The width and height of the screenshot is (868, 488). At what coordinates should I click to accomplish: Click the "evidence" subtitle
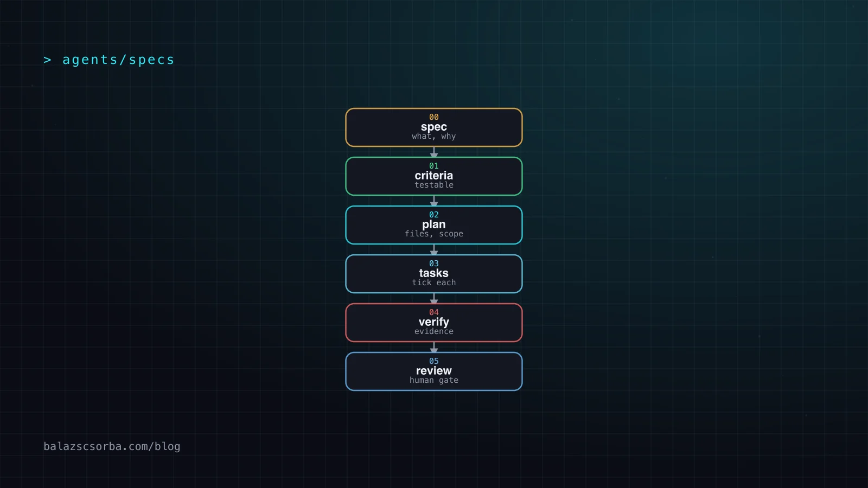click(x=434, y=331)
